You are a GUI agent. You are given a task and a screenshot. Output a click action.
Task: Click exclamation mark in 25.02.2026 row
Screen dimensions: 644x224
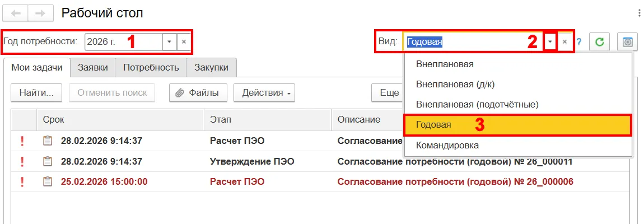(22, 181)
